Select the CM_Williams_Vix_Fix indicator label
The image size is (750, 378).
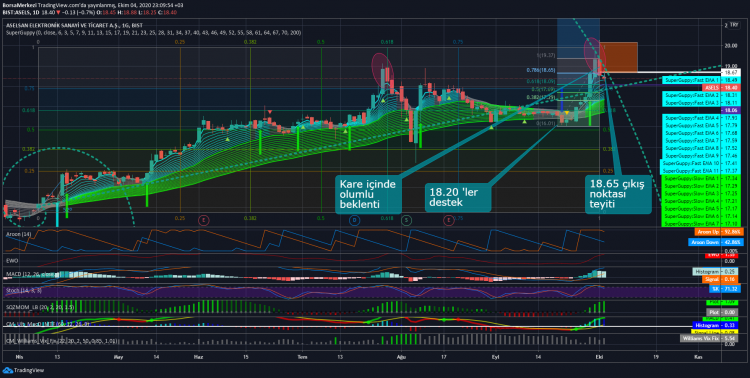61,341
